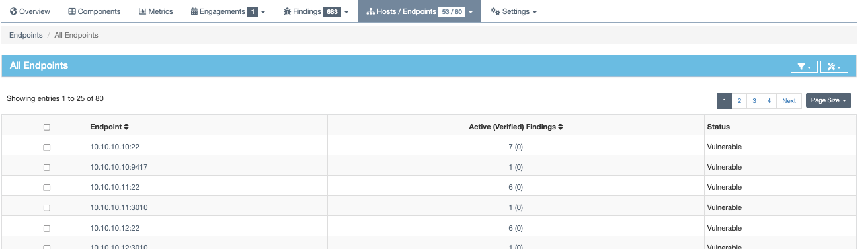868x249 pixels.
Task: Select the checkbox for 10.10.10.12:22
Action: 46,228
